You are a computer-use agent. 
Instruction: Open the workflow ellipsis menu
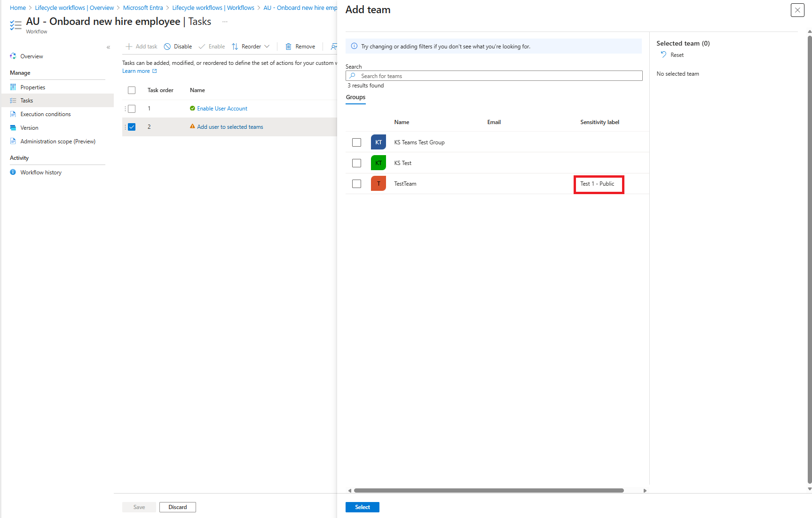point(225,21)
